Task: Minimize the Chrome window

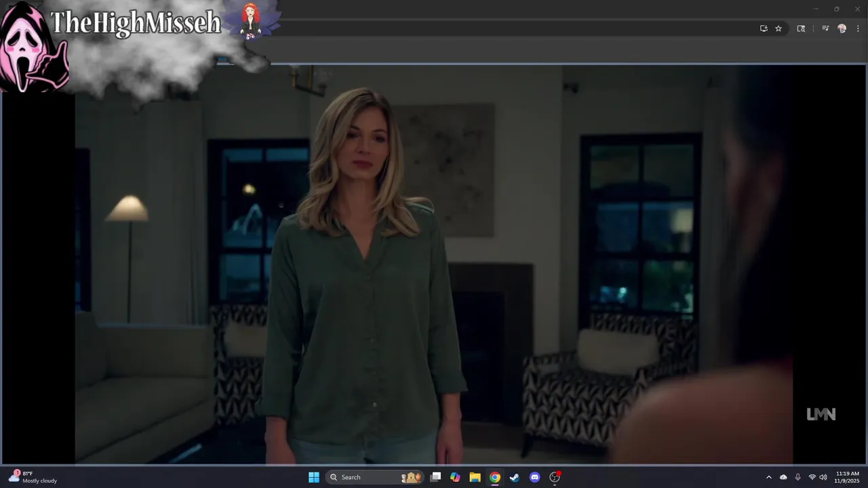Action: pos(816,9)
